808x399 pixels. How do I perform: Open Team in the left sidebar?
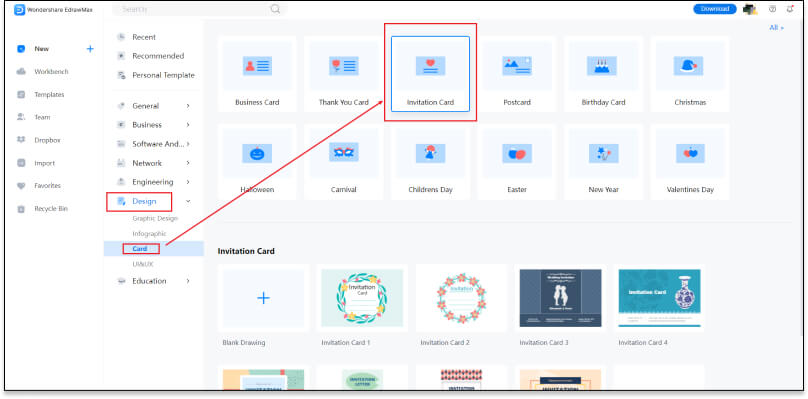(x=42, y=117)
